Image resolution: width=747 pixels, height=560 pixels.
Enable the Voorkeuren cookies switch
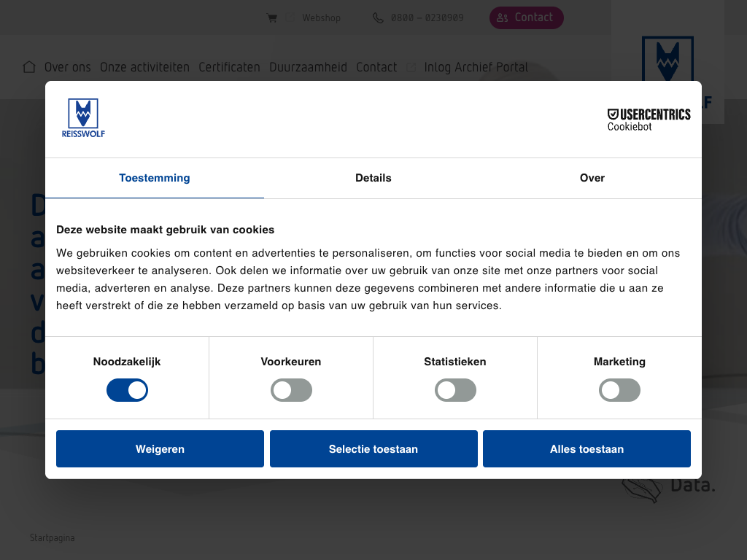291,390
